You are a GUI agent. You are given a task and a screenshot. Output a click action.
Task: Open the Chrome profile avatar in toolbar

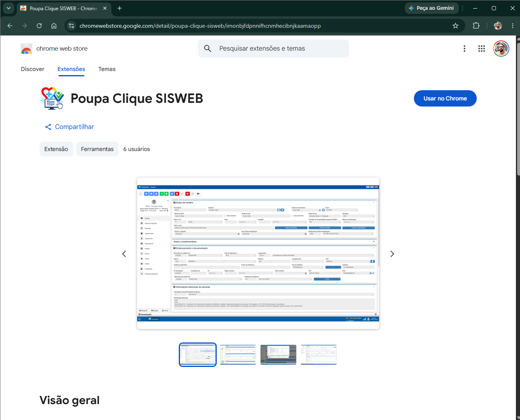[x=498, y=26]
